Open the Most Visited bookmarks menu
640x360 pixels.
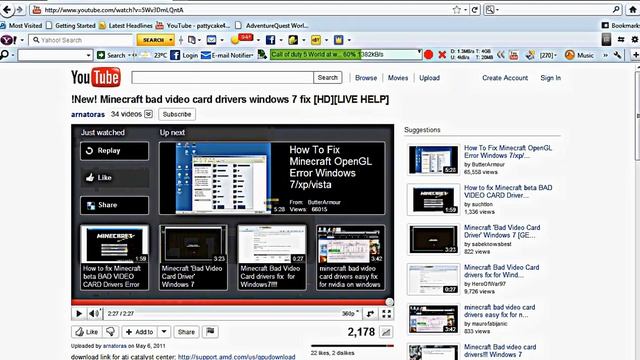click(21, 25)
